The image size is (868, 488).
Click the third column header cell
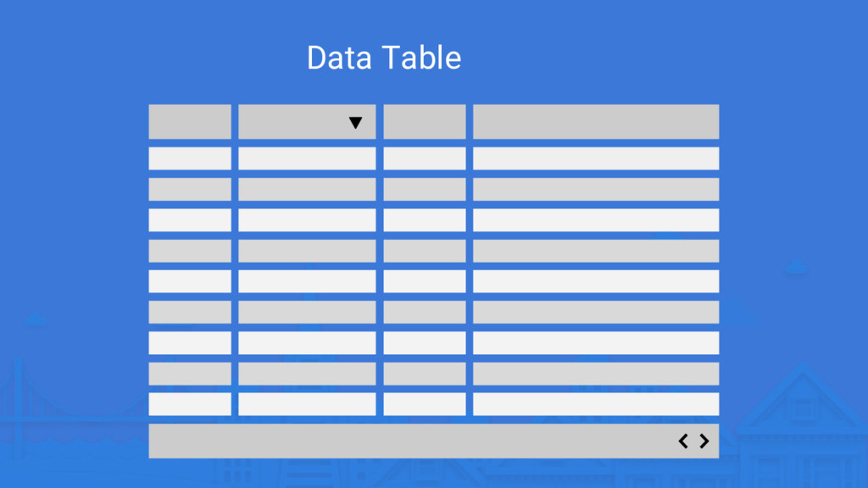tap(425, 122)
